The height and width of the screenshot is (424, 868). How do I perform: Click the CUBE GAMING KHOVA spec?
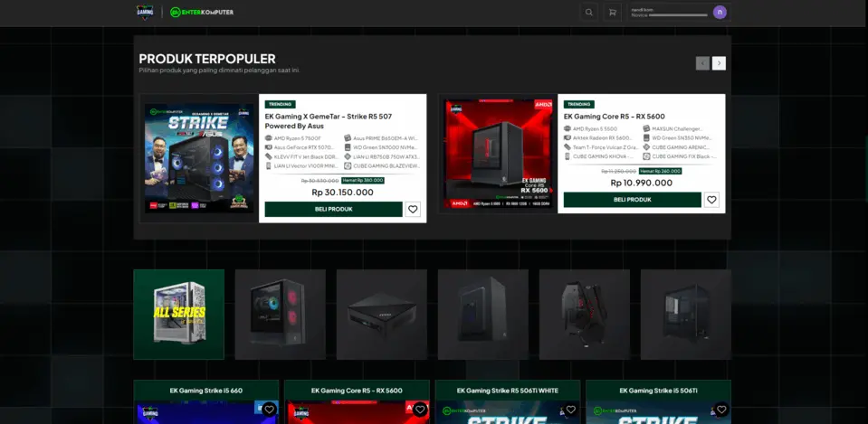(599, 156)
